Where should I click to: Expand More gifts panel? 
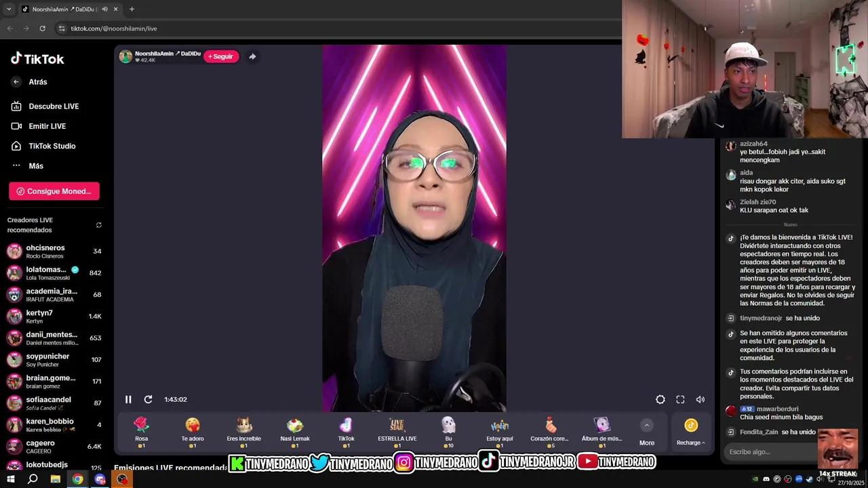tap(647, 432)
